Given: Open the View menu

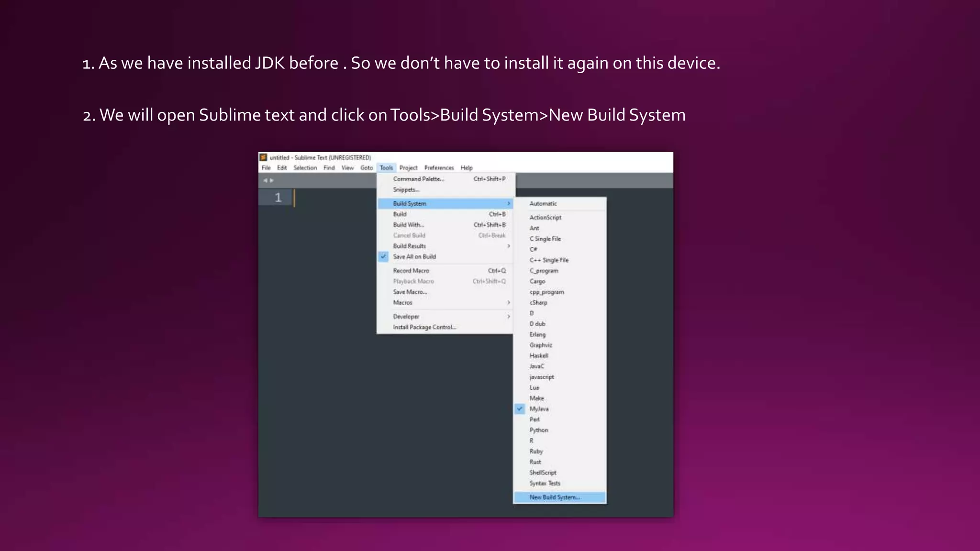Looking at the screenshot, I should (347, 168).
